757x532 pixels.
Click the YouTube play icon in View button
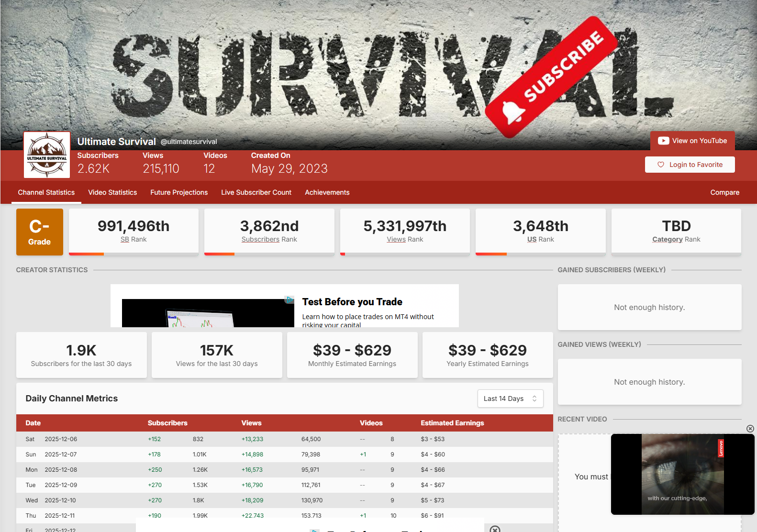(x=663, y=141)
